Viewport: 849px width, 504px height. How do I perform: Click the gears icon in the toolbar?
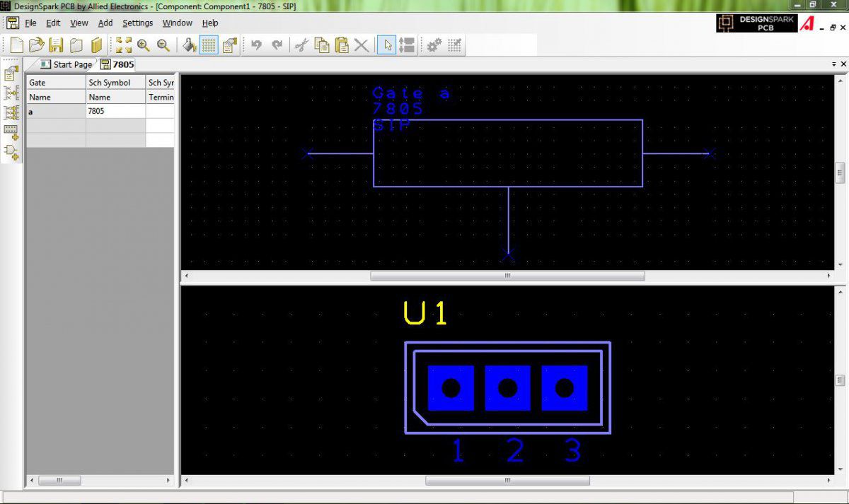click(434, 45)
